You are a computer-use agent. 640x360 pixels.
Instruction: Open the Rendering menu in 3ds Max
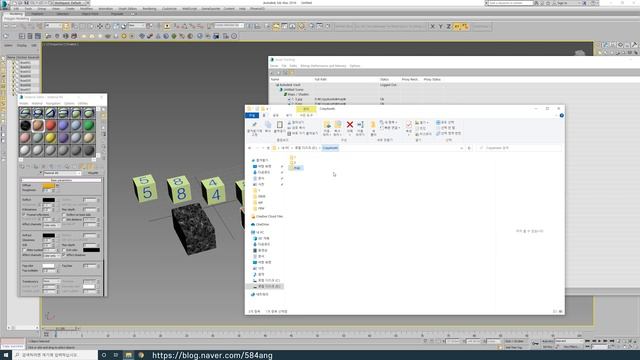coord(149,9)
